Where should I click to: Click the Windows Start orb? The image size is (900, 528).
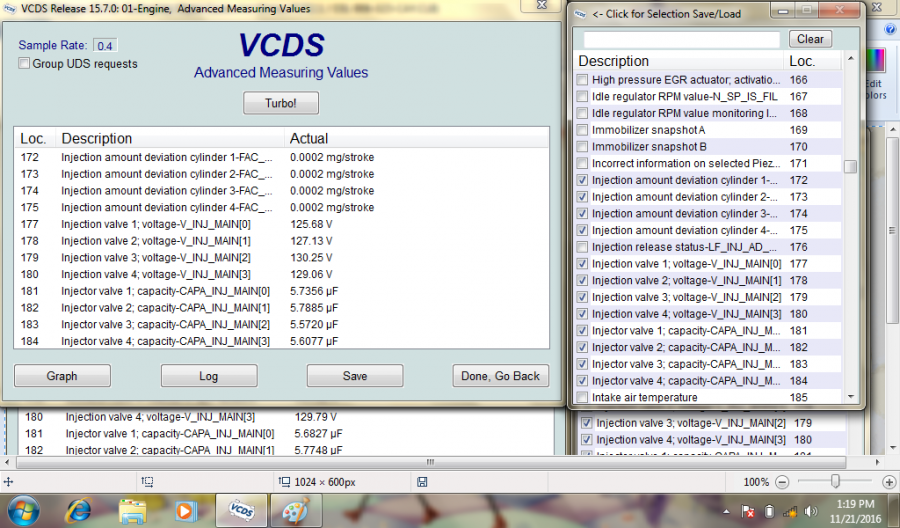(x=24, y=510)
